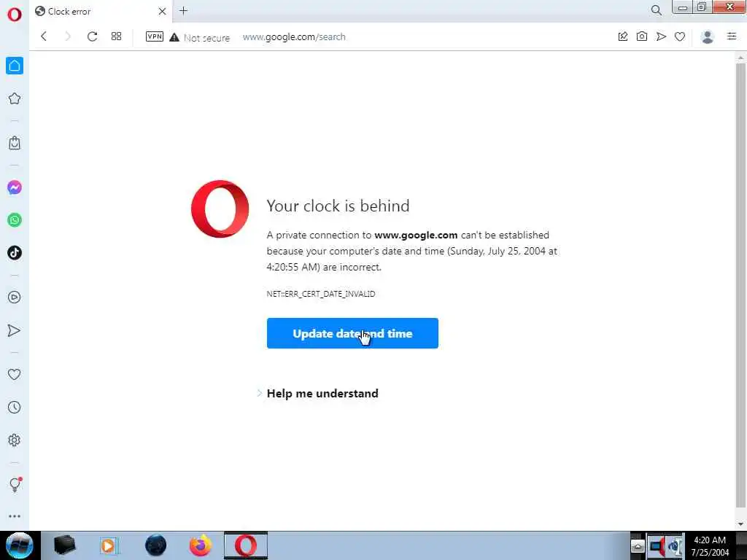Open WhatsApp in sidebar
Viewport: 747px width, 560px height.
pyautogui.click(x=15, y=220)
